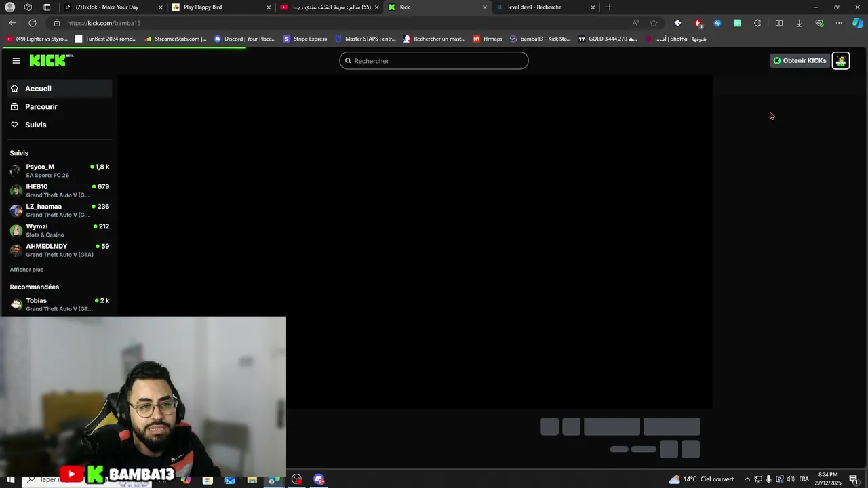Open the volume icon in system tray

tap(791, 479)
